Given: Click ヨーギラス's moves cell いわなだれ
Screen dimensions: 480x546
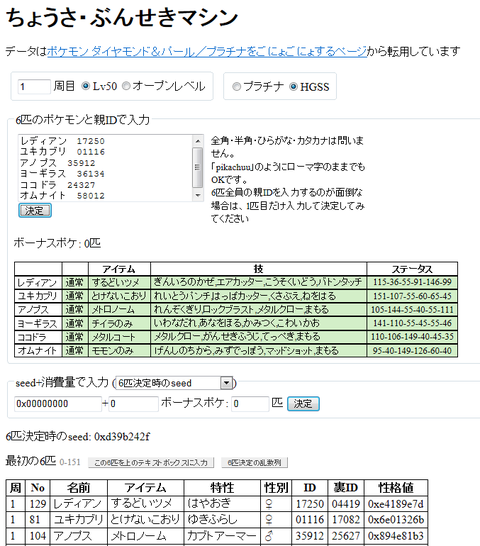Looking at the screenshot, I should coord(258,323).
